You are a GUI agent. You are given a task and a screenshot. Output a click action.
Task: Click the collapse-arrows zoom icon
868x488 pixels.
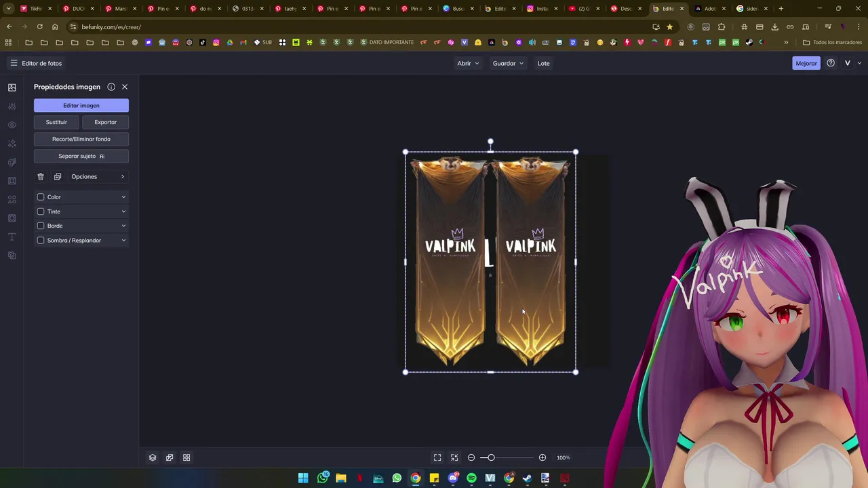click(x=454, y=457)
